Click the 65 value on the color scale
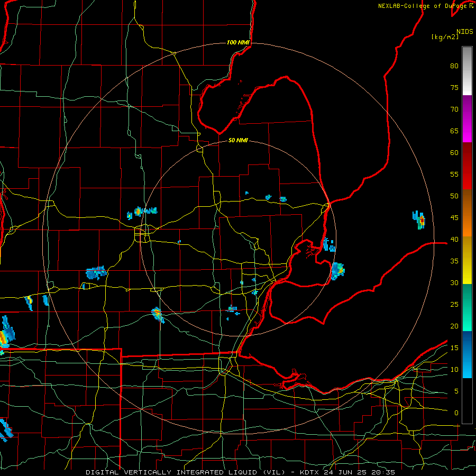This screenshot has width=476, height=476. click(454, 131)
